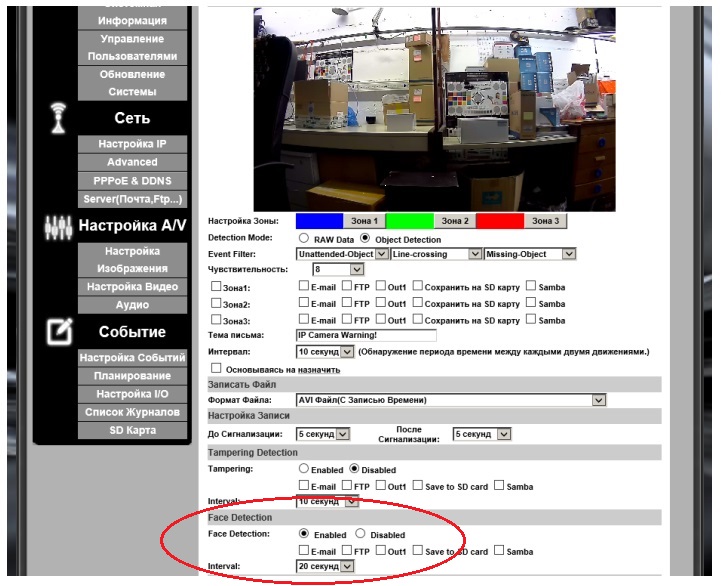This screenshot has height=586, width=721.
Task: Select Object Detection mode
Action: pos(365,238)
